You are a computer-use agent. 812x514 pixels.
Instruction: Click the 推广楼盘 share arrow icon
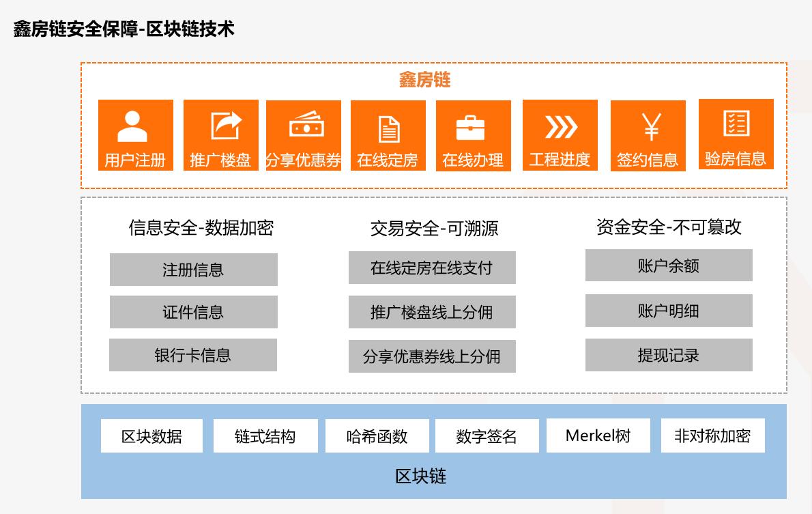pos(227,126)
